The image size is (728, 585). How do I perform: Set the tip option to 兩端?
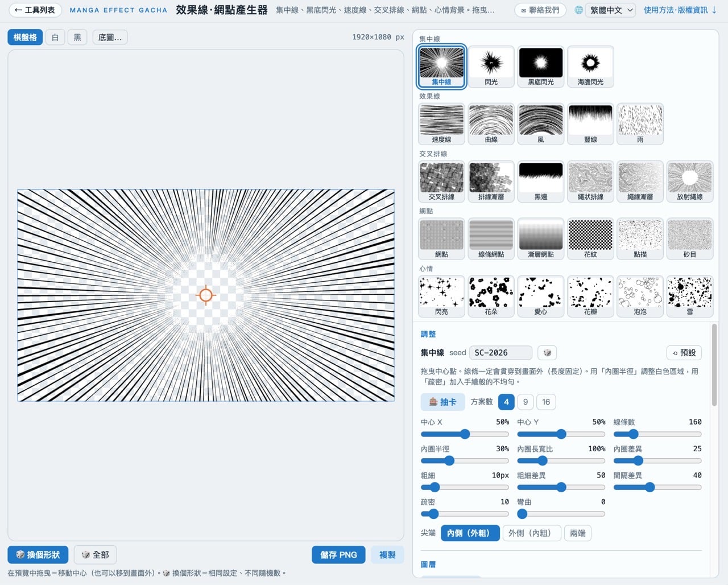click(578, 533)
